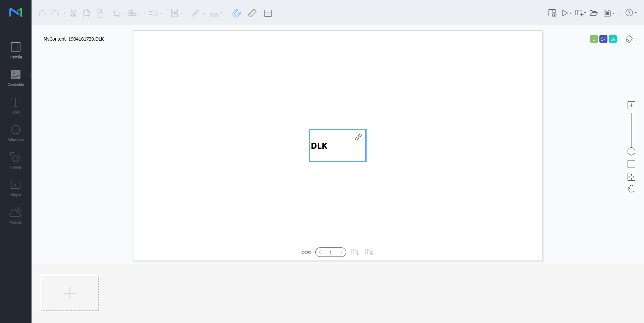The width and height of the screenshot is (644, 323).
Task: Expand the preview play dropdown arrow
Action: tap(571, 13)
